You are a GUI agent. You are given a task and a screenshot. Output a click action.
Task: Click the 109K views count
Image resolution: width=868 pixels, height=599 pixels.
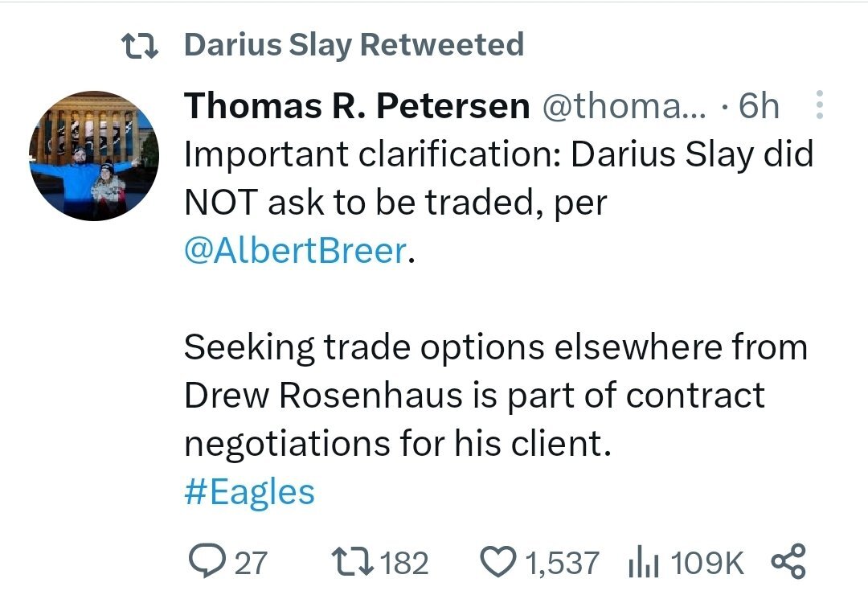(x=707, y=562)
